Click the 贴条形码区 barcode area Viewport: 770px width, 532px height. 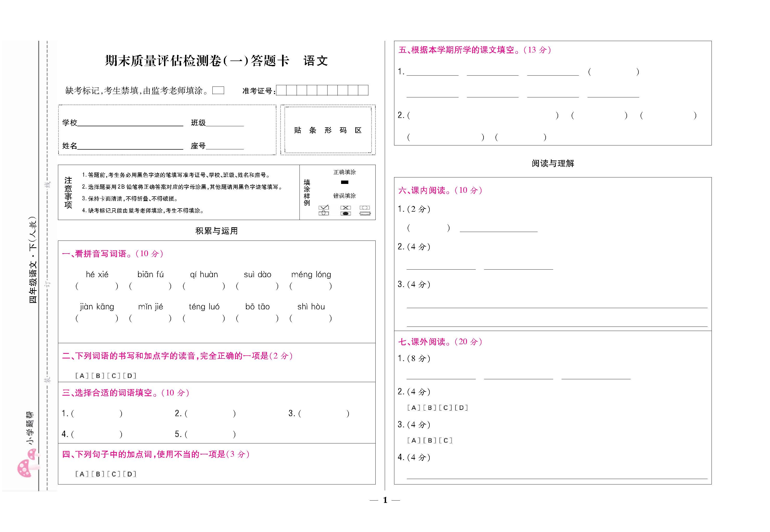(328, 130)
